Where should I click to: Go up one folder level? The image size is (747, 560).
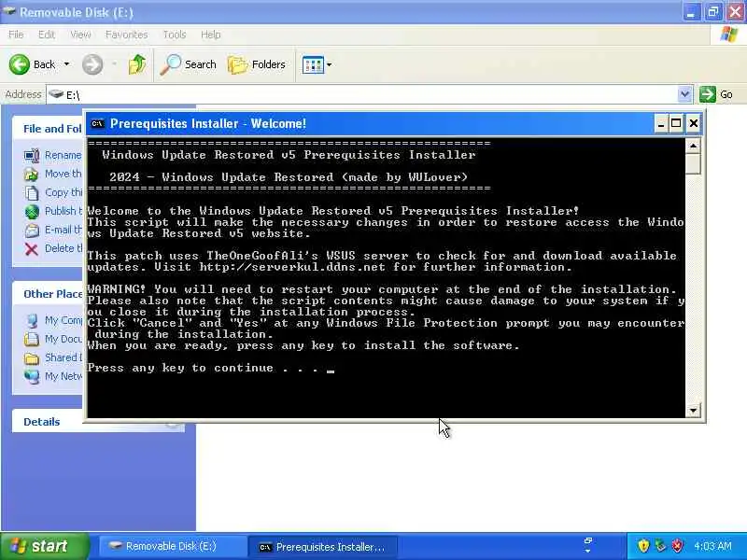click(136, 64)
